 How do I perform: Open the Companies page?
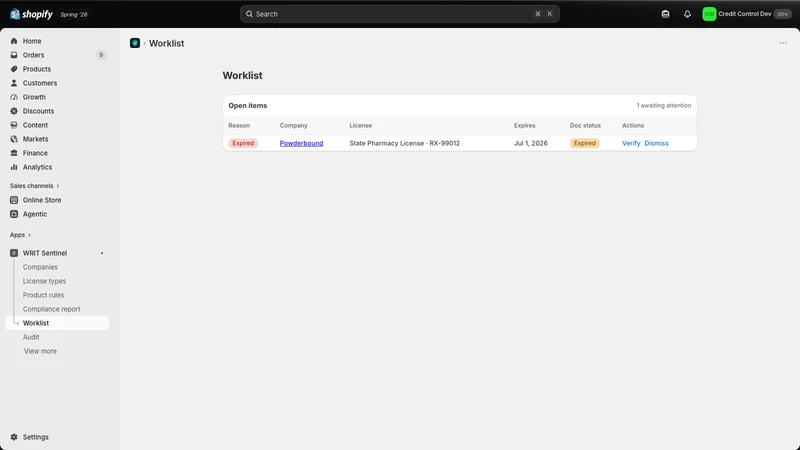coord(40,267)
